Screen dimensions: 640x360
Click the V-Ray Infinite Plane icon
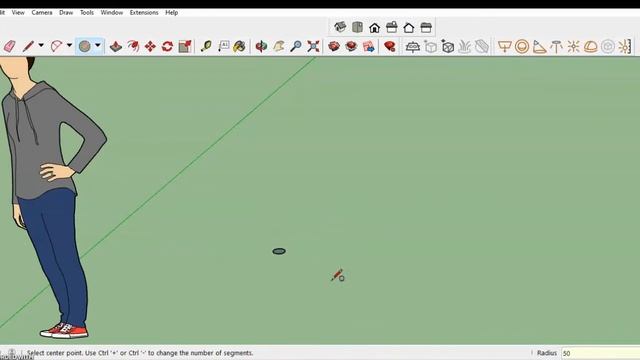[413, 46]
